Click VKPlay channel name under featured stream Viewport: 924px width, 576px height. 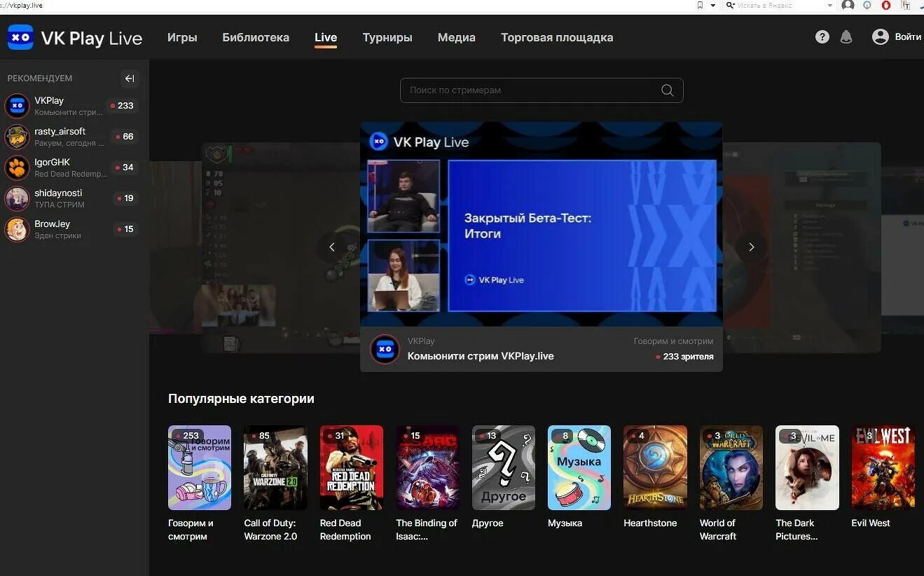click(421, 341)
